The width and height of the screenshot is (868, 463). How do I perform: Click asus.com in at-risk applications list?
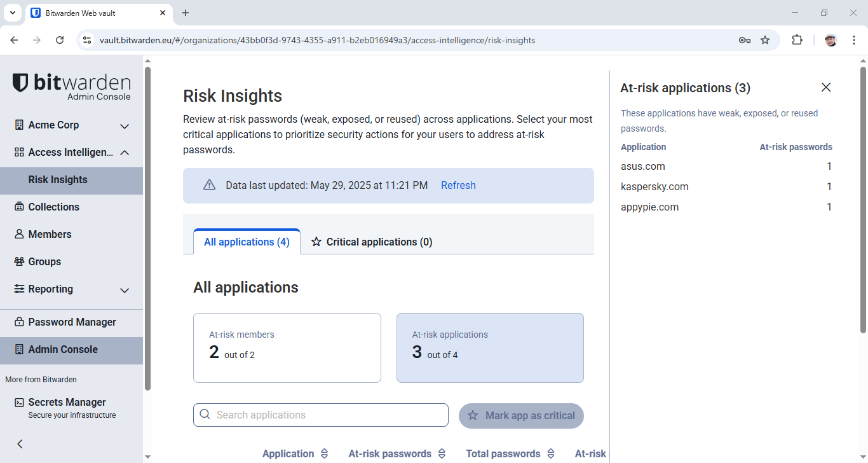[x=643, y=166]
